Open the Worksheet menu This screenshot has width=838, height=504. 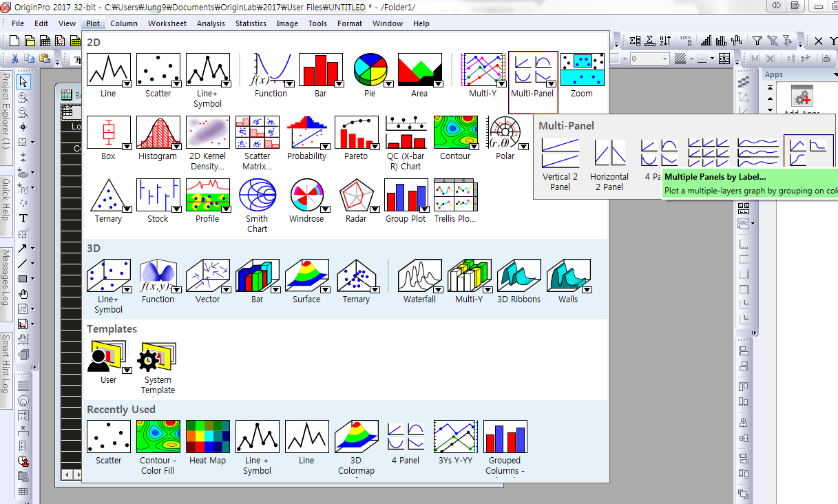click(x=167, y=23)
